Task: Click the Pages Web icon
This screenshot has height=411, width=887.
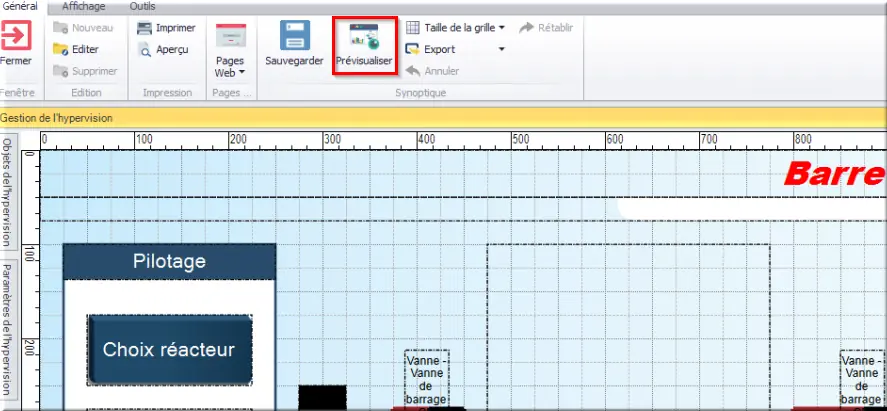Action: tap(231, 37)
